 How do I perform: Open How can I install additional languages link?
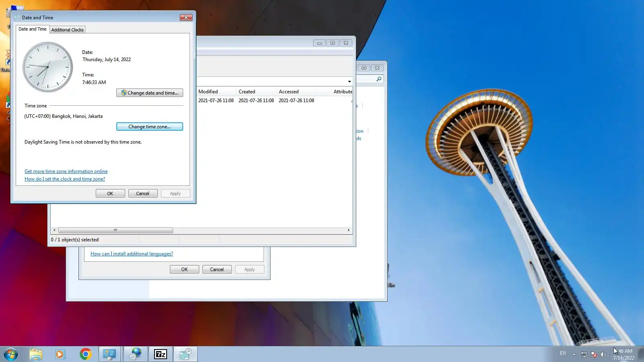(132, 254)
